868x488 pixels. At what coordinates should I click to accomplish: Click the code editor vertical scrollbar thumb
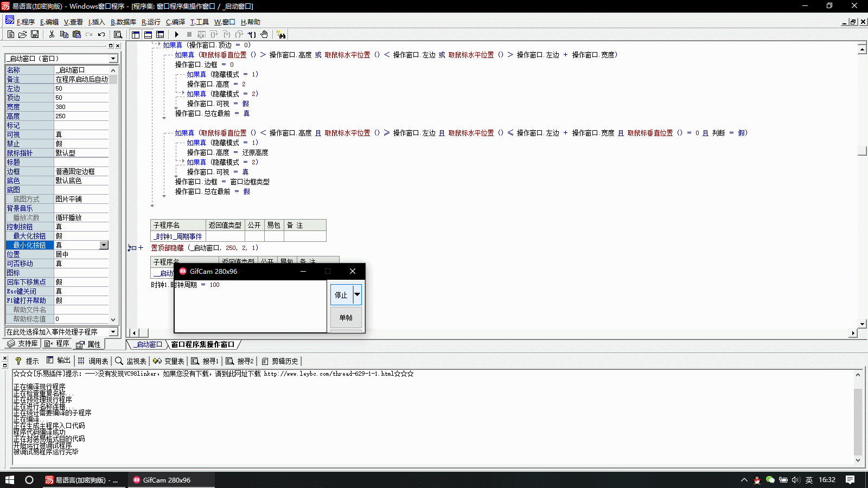coord(862,151)
